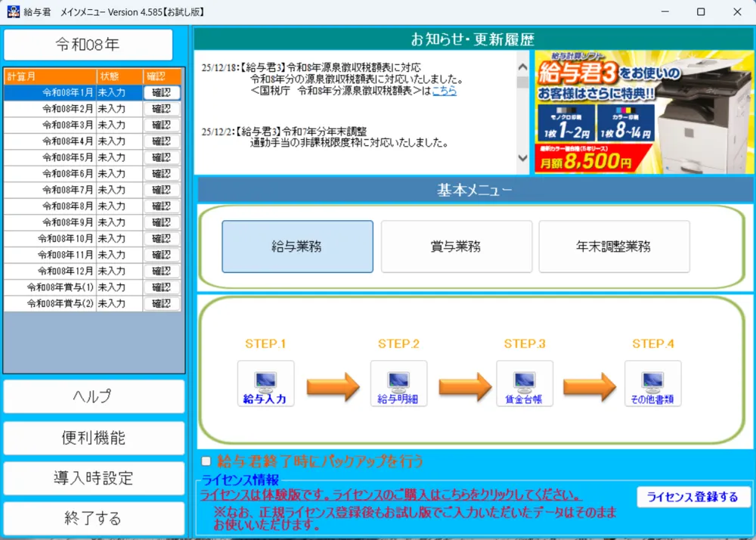The height and width of the screenshot is (540, 756).
Task: Click the 給与君 application icon in the title bar
Action: coord(12,11)
